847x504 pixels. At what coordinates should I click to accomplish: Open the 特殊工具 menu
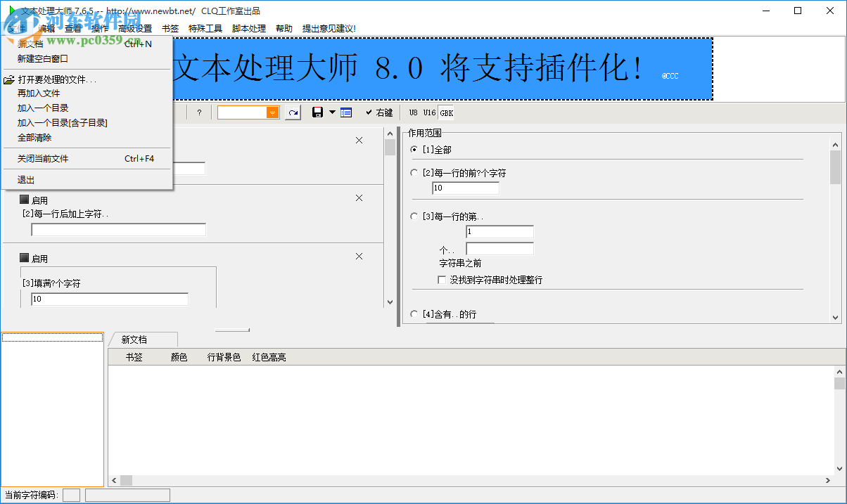(x=205, y=28)
